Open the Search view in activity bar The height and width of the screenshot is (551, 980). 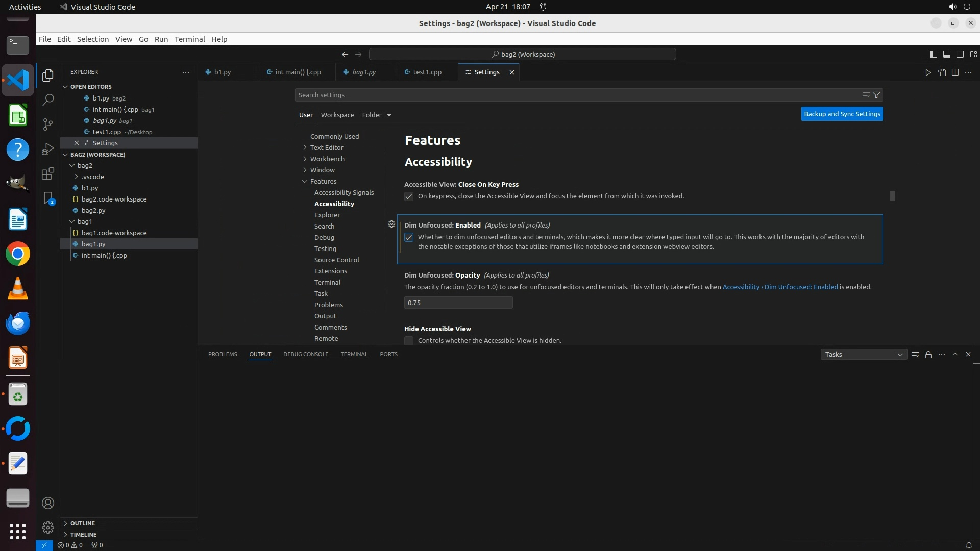point(48,99)
